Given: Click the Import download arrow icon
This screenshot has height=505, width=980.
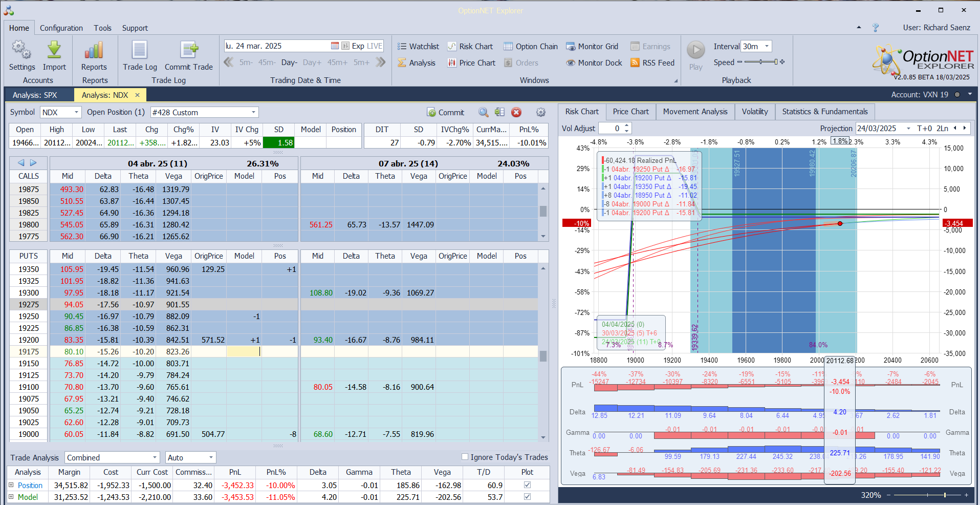Looking at the screenshot, I should 54,50.
